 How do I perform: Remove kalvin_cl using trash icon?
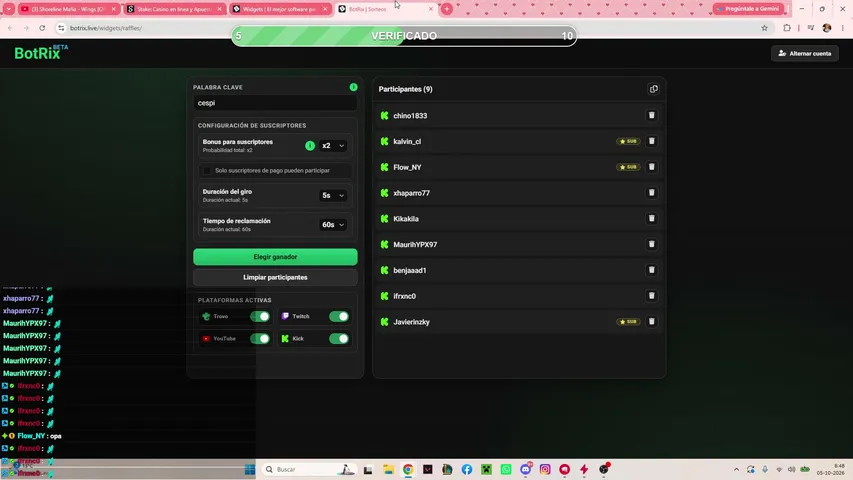pos(651,141)
